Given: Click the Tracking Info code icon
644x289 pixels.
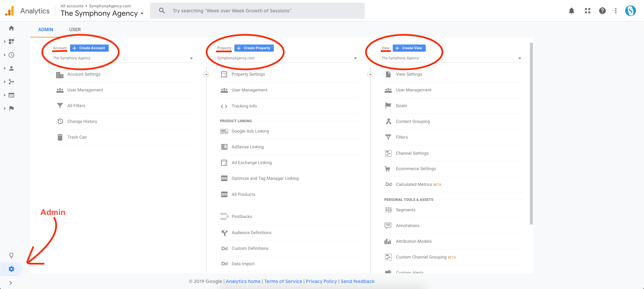Looking at the screenshot, I should pos(224,106).
